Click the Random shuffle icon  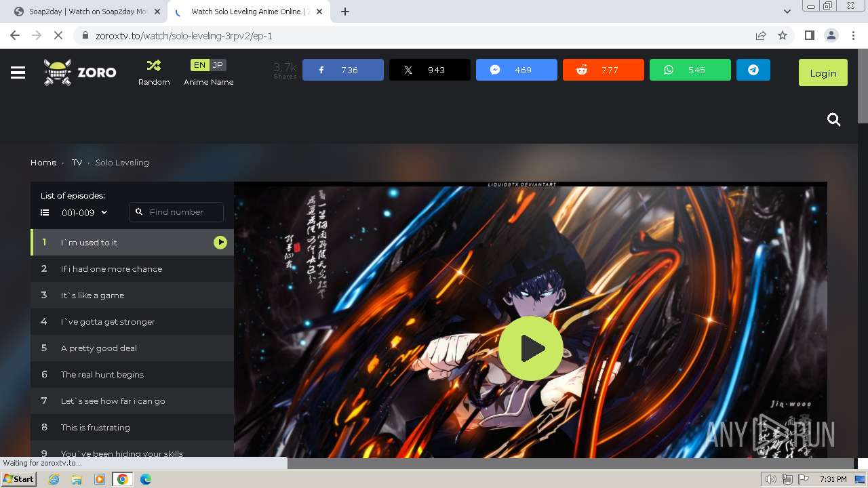pyautogui.click(x=154, y=66)
